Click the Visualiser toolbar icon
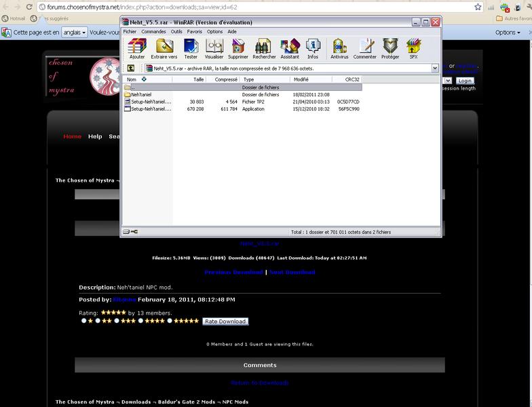 [x=214, y=49]
